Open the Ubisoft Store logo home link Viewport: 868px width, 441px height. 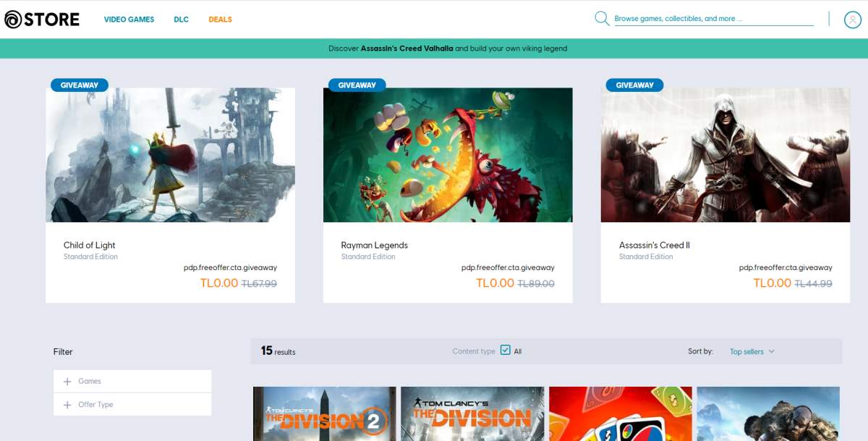tap(42, 19)
